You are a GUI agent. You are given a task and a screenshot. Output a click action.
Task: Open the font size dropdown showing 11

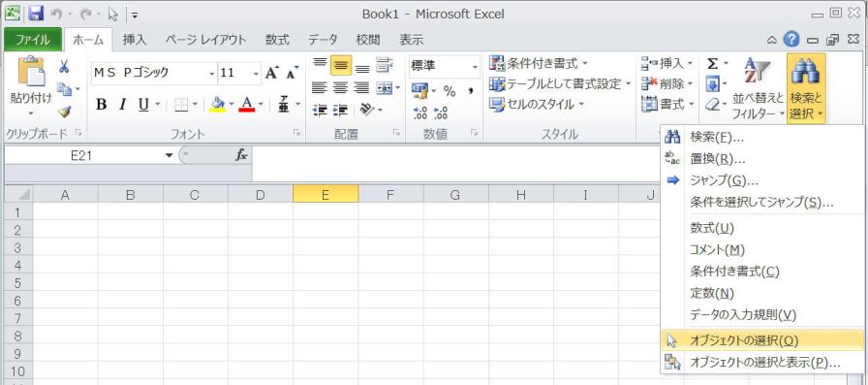click(256, 74)
